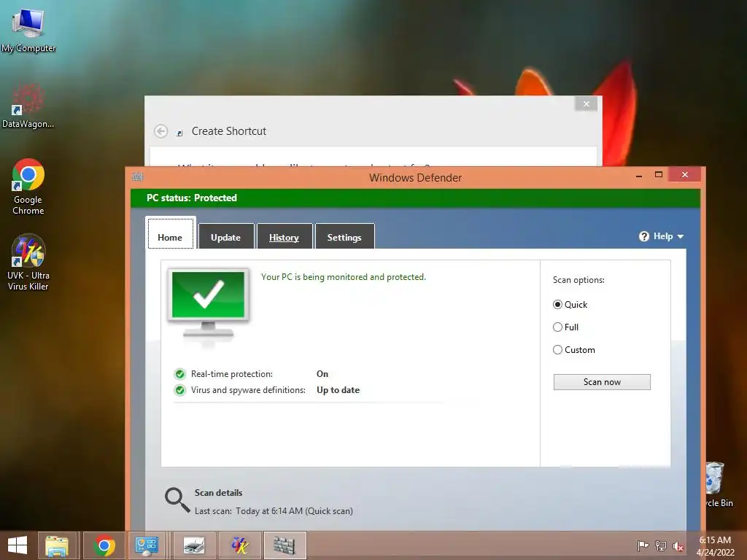Screen dimensions: 747x560
Task: Open the Control Panel taskbar icon
Action: click(147, 545)
